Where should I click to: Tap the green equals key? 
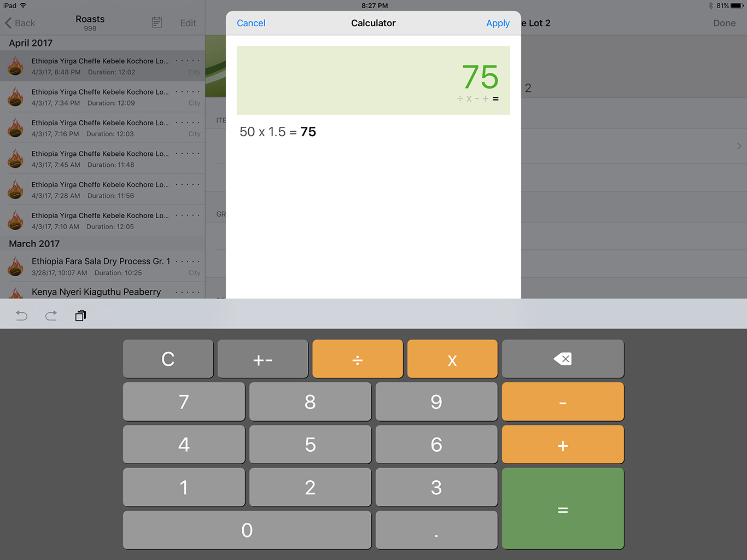(x=563, y=509)
